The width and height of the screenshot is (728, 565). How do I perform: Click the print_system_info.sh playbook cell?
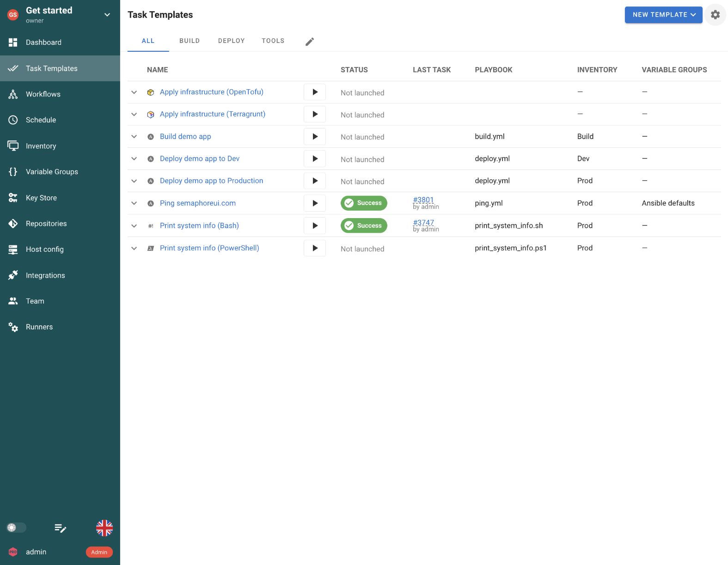point(509,226)
